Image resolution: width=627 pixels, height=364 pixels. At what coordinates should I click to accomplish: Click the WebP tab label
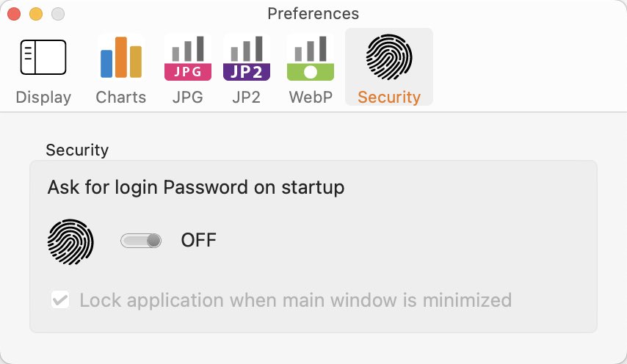[x=311, y=97]
